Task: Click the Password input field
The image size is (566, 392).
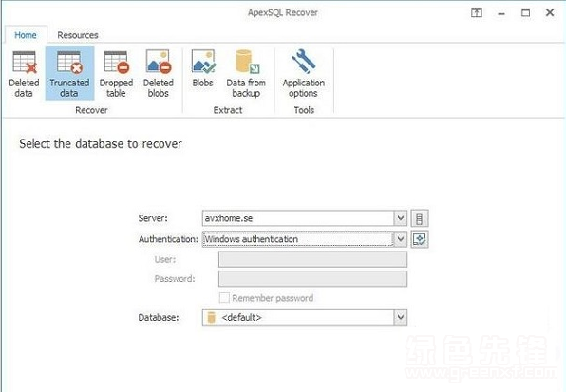Action: (312, 279)
